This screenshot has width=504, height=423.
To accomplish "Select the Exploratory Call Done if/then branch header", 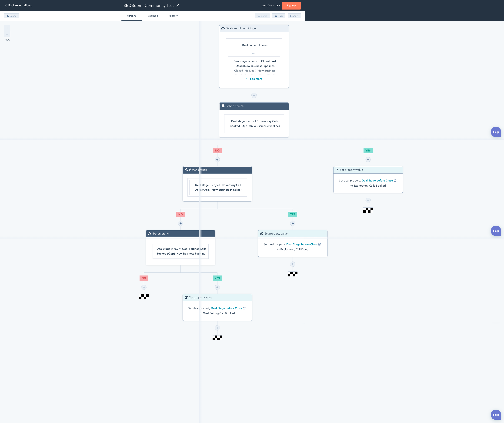I will pyautogui.click(x=217, y=170).
